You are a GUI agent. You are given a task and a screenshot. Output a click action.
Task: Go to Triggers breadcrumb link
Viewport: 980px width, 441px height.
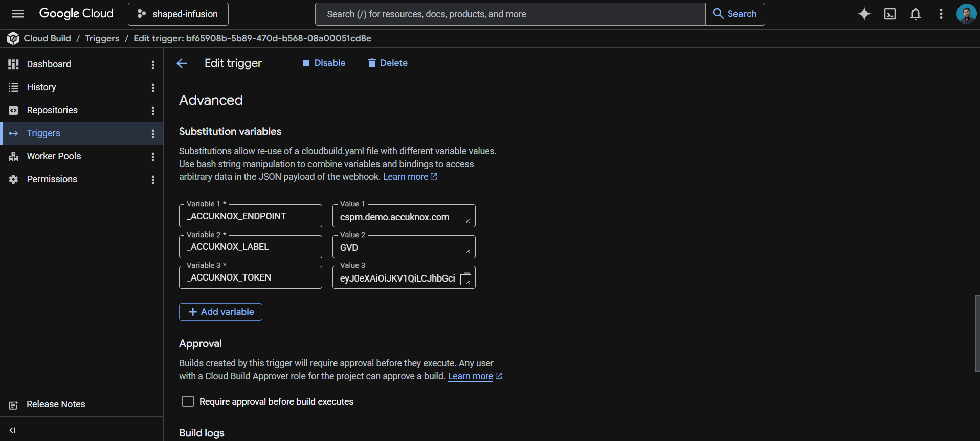[x=102, y=38]
